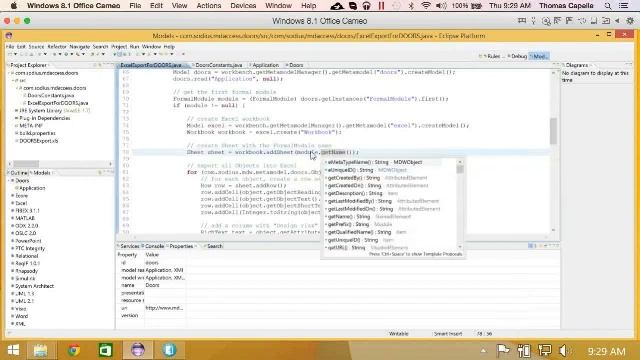Expand the MATLAB model node

coord(13,218)
